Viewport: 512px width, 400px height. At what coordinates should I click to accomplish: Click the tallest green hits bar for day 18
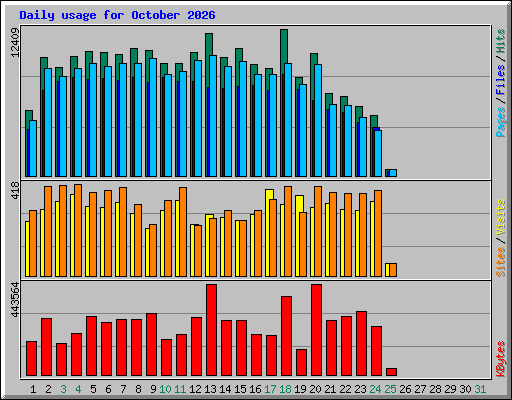tap(284, 47)
